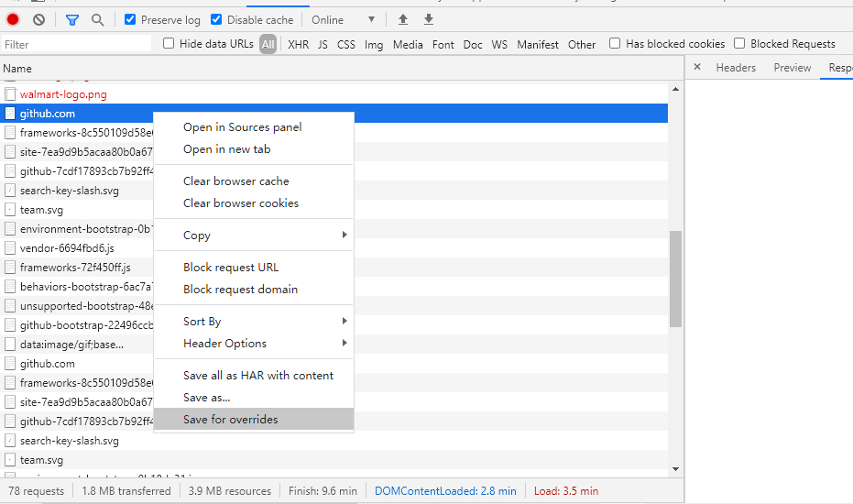The image size is (853, 504).
Task: Clear the network log
Action: (38, 19)
